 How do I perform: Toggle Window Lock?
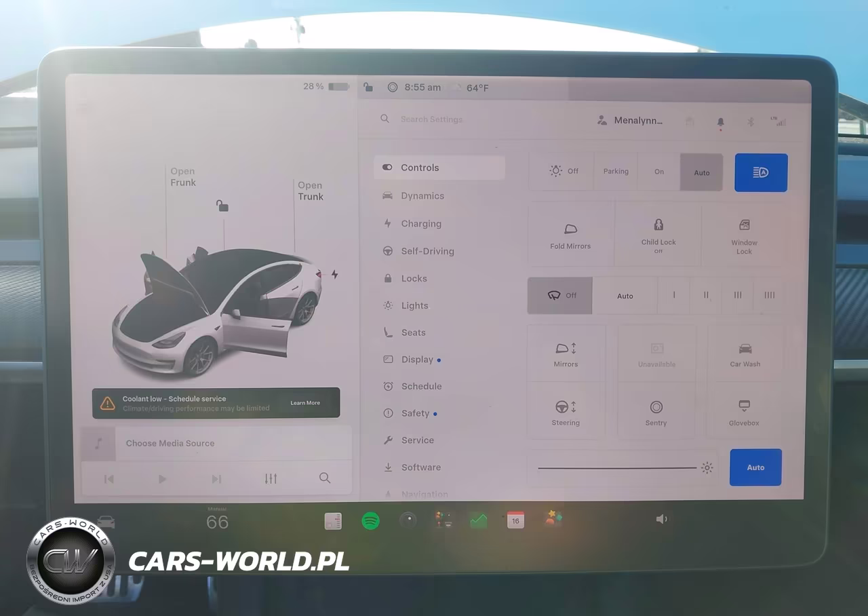744,234
